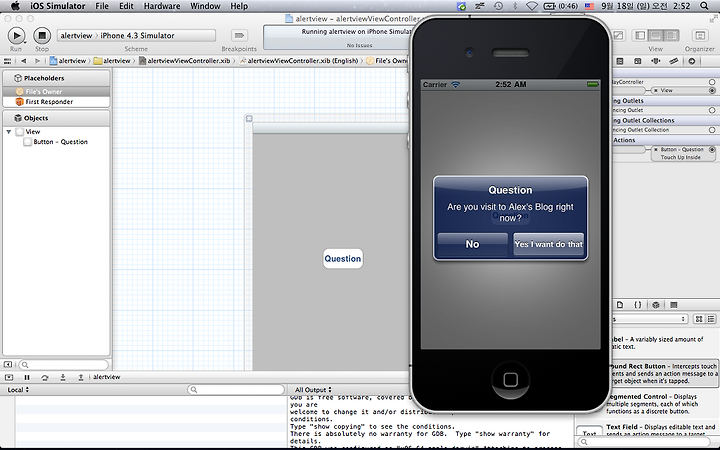The image size is (720, 450).
Task: Click the Step Out debug icon
Action: [x=81, y=377]
